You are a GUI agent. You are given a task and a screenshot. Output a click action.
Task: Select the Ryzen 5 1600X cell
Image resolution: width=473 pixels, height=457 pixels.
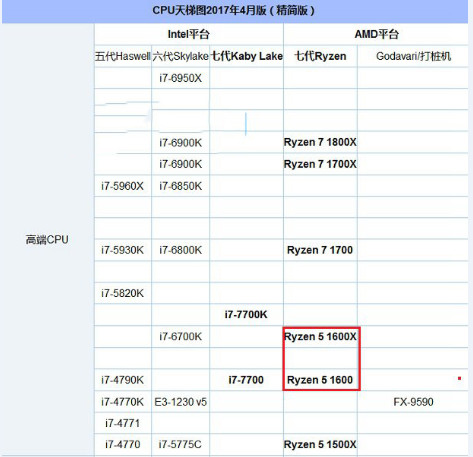click(x=320, y=336)
